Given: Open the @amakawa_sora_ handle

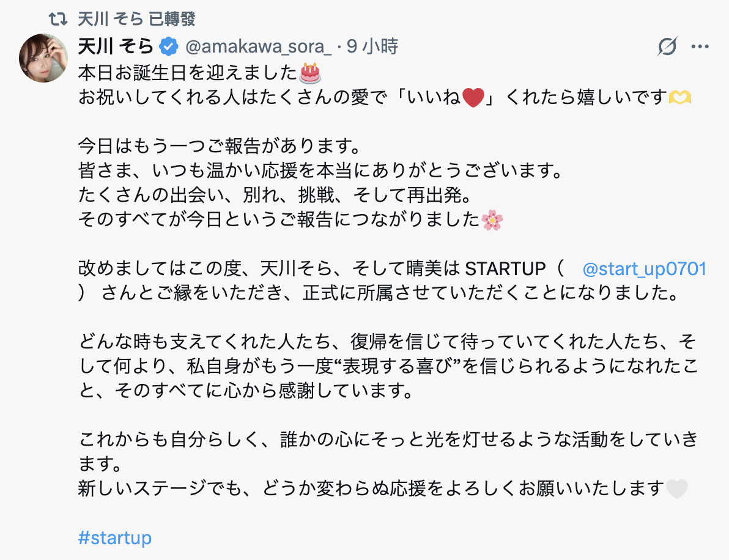Looking at the screenshot, I should pyautogui.click(x=258, y=46).
